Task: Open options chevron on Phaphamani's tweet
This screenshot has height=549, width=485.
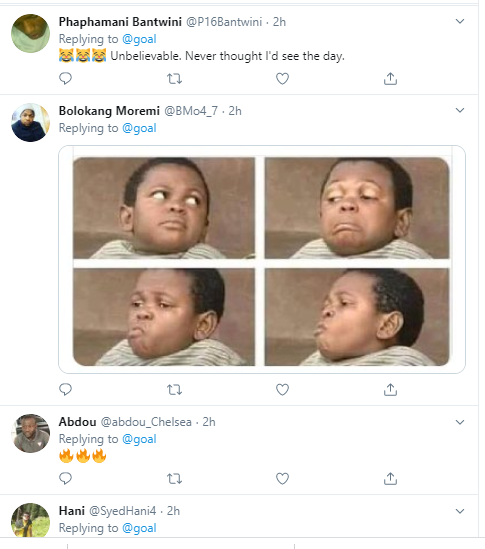Action: click(460, 21)
